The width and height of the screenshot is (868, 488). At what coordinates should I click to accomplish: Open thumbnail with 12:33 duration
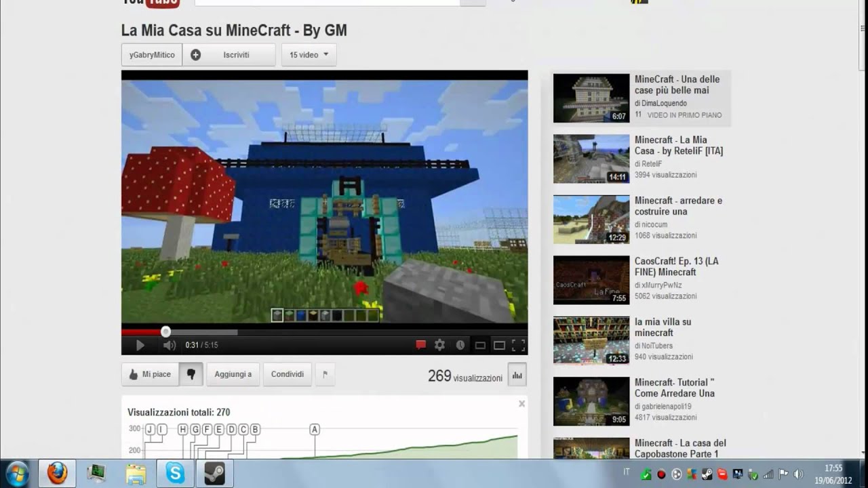[x=591, y=341]
